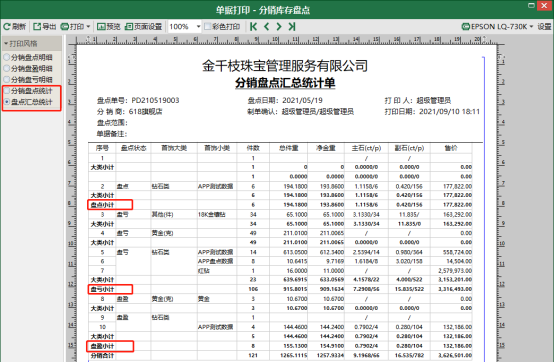Click the 盘盈小计 row label
This screenshot has width=554, height=362.
tap(102, 346)
